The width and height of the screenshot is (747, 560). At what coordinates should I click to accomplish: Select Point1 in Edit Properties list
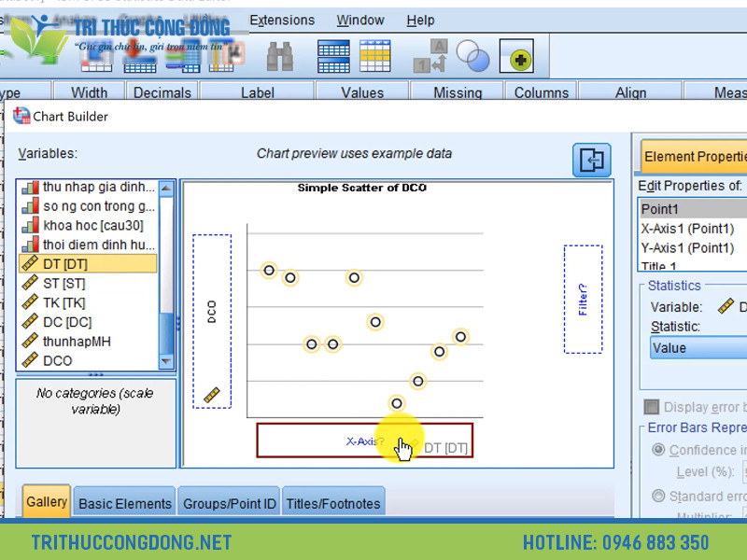pos(693,209)
